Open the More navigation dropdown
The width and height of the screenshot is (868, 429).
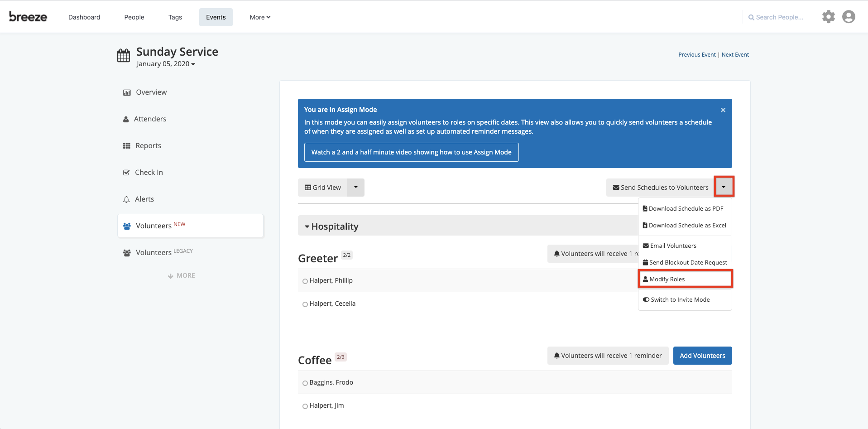click(x=260, y=17)
